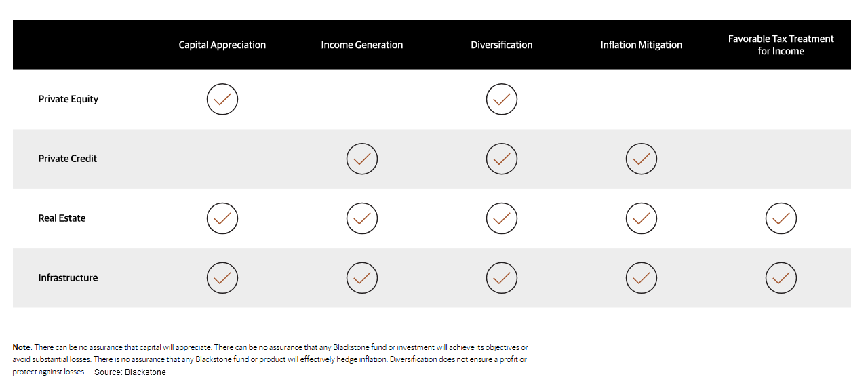Screen dimensions: 868x392
Task: Click Private Credit Inflation Mitigation checkmark
Action: point(642,159)
